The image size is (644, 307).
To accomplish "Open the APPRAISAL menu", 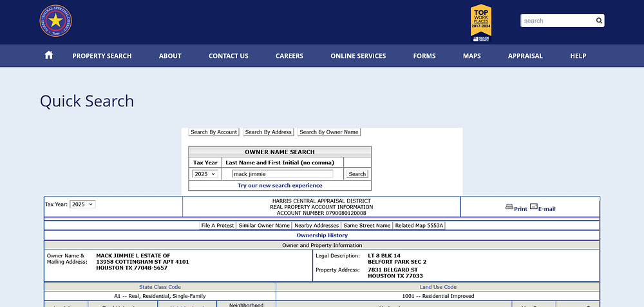I will [526, 56].
